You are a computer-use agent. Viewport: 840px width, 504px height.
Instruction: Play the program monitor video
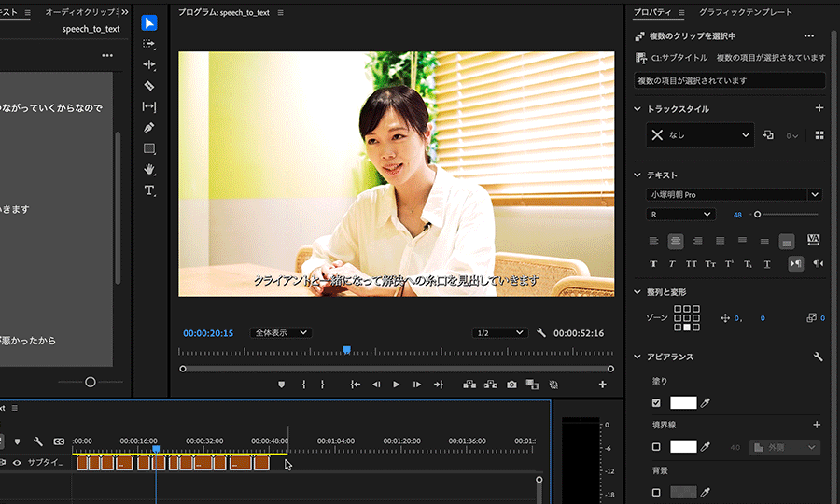tap(396, 385)
